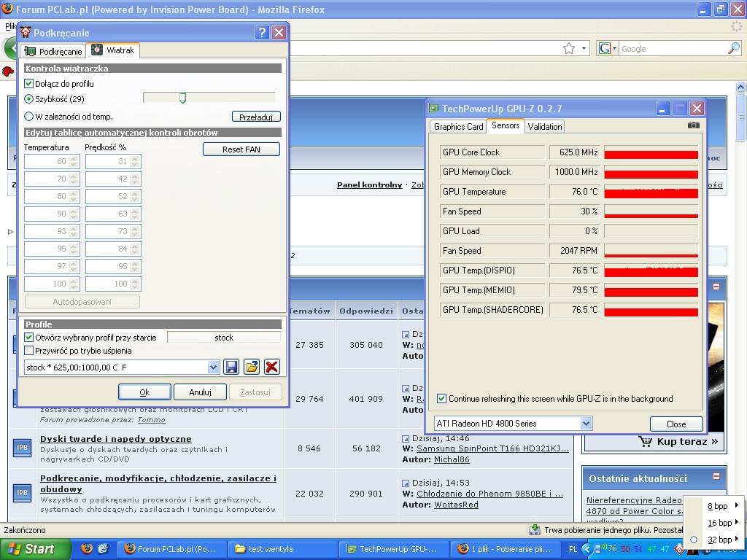This screenshot has width=747, height=560.
Task: Enable Przywróć po trybie uśpienia checkbox
Action: click(x=29, y=351)
